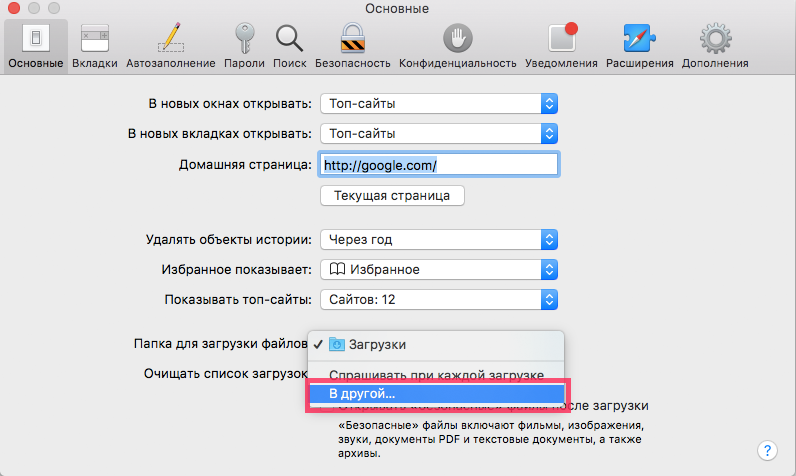Expand 'В новых вкладках открывать' dropdown
Image resolution: width=796 pixels, height=476 pixels.
(438, 133)
